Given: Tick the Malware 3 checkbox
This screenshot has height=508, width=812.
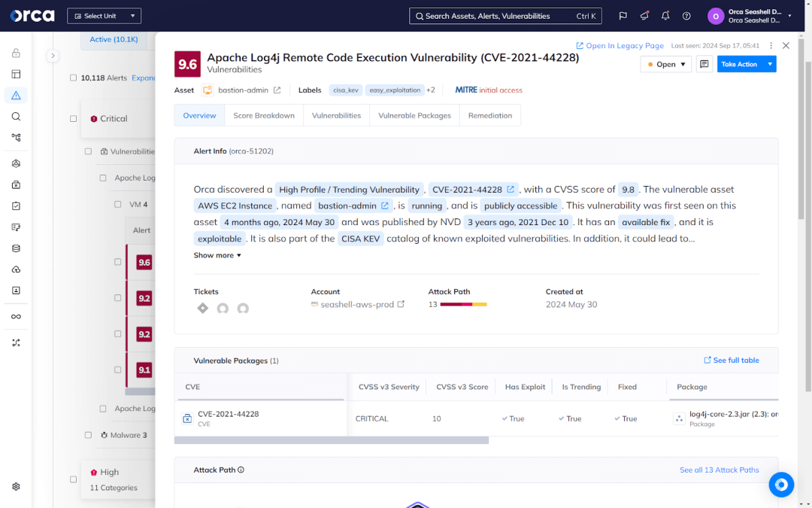Looking at the screenshot, I should tap(88, 435).
